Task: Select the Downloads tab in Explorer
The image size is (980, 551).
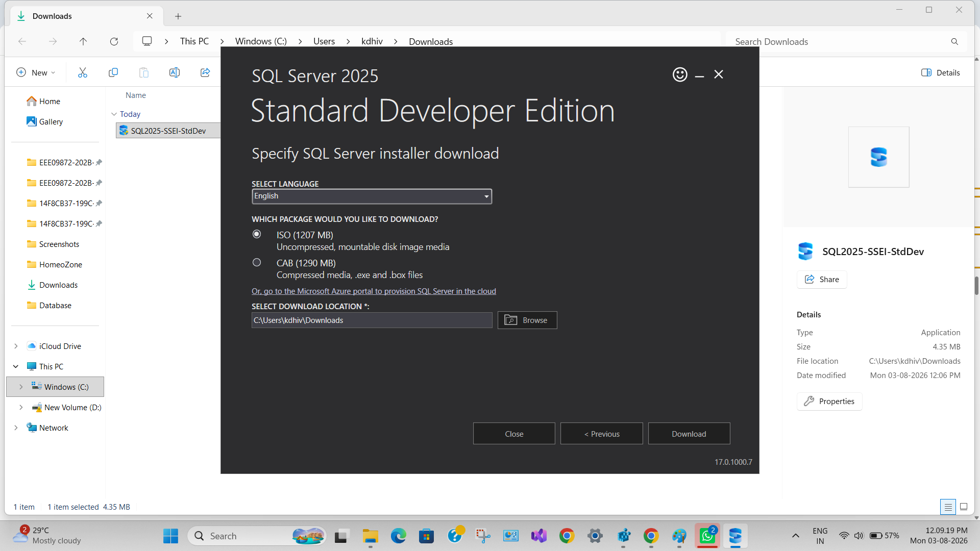Action: (x=87, y=16)
